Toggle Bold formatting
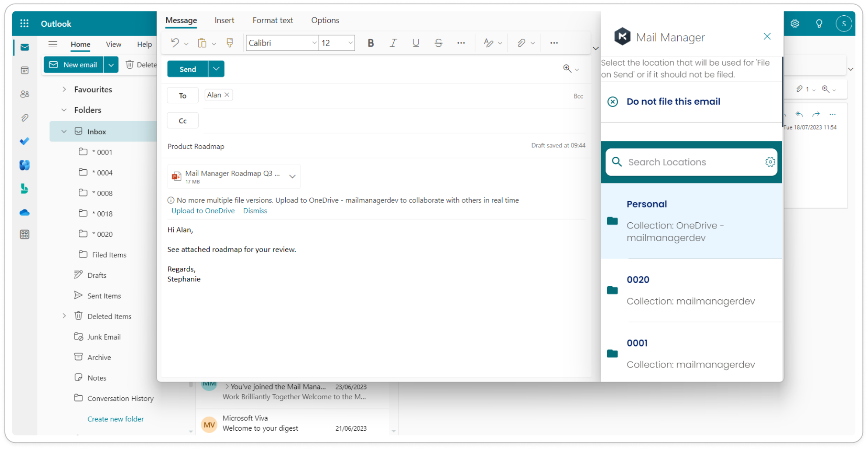The width and height of the screenshot is (868, 449). (x=371, y=43)
